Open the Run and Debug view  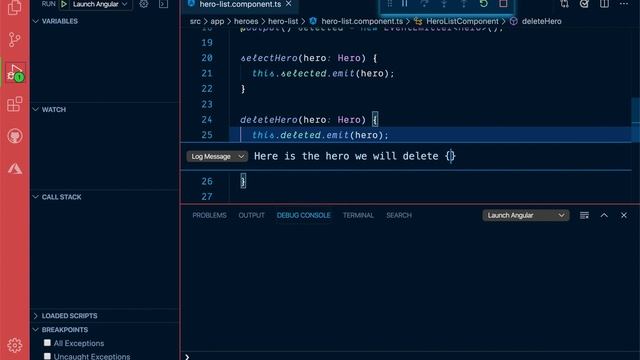point(16,73)
